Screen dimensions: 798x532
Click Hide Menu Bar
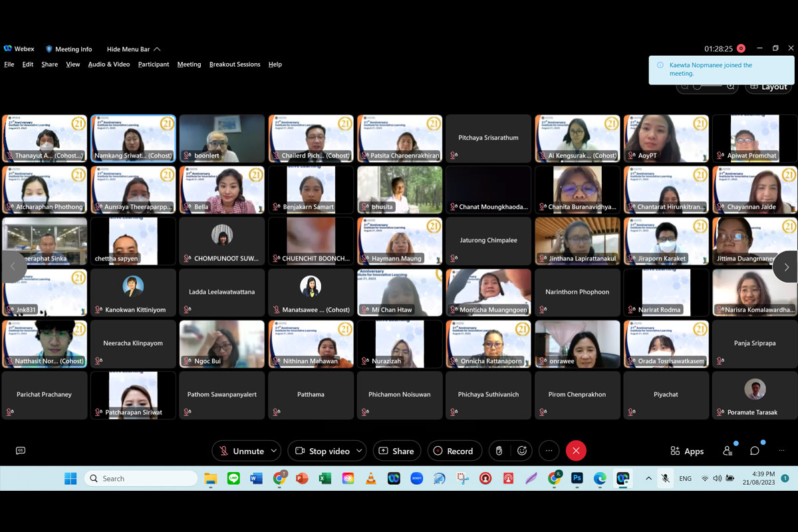pyautogui.click(x=133, y=49)
